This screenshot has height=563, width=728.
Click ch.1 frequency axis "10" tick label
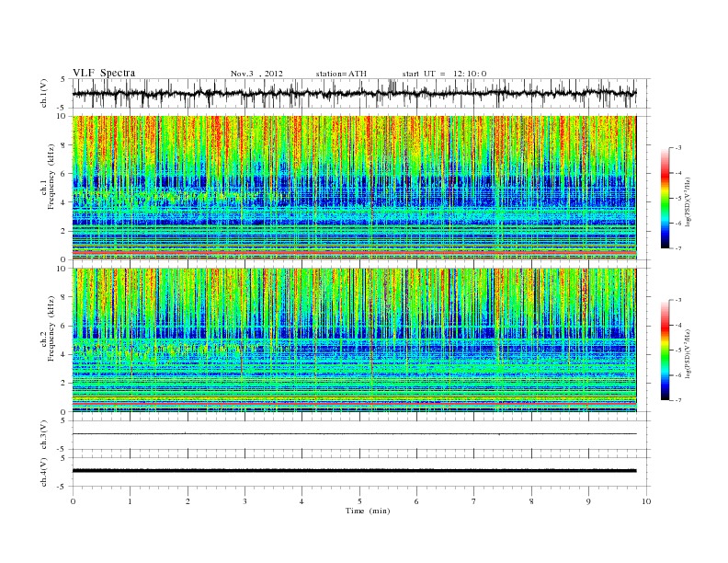[x=62, y=116]
